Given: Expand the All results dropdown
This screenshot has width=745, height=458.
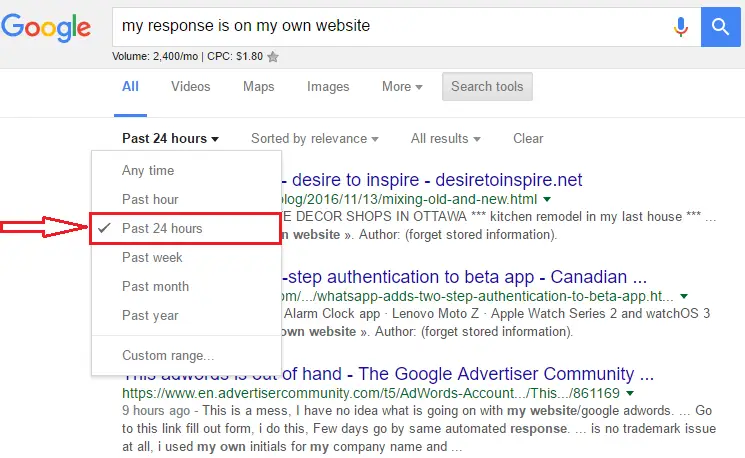Looking at the screenshot, I should (445, 139).
